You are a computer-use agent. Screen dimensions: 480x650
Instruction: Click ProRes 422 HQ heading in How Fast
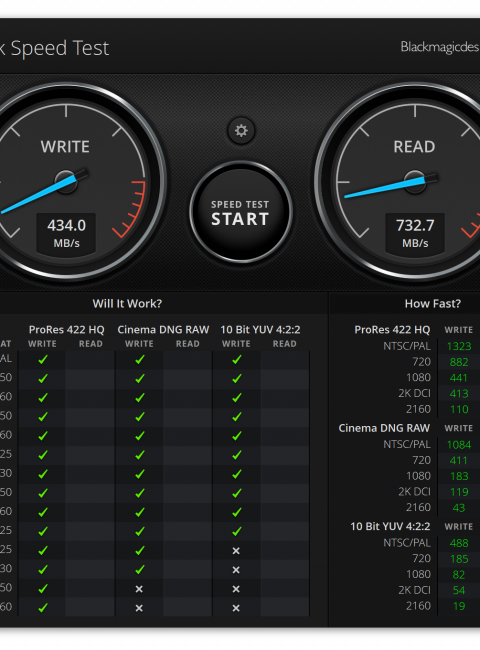coord(392,330)
